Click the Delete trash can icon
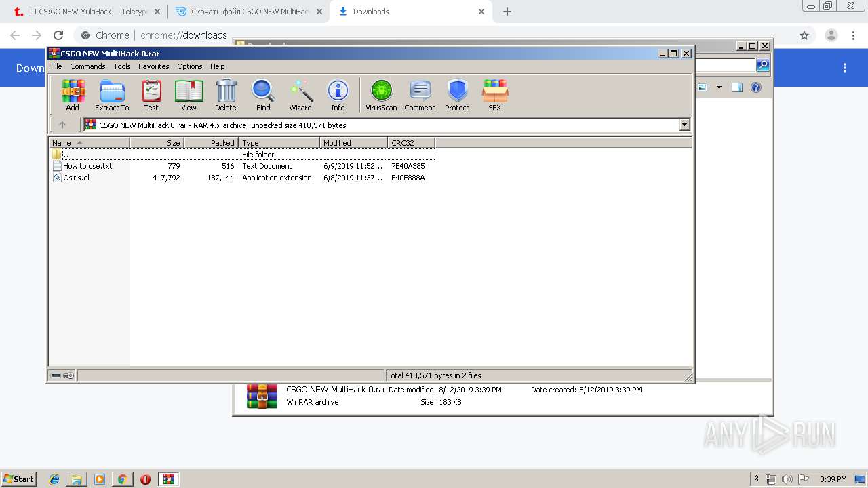This screenshot has height=488, width=868. pos(226,95)
